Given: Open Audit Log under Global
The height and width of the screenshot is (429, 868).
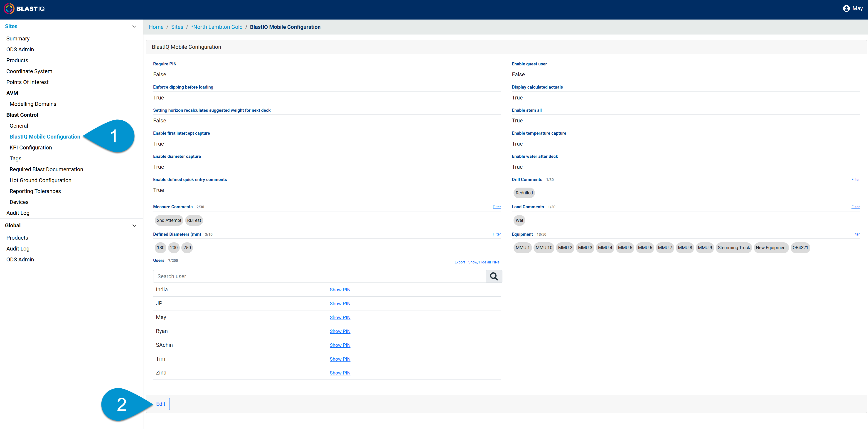Looking at the screenshot, I should 18,248.
